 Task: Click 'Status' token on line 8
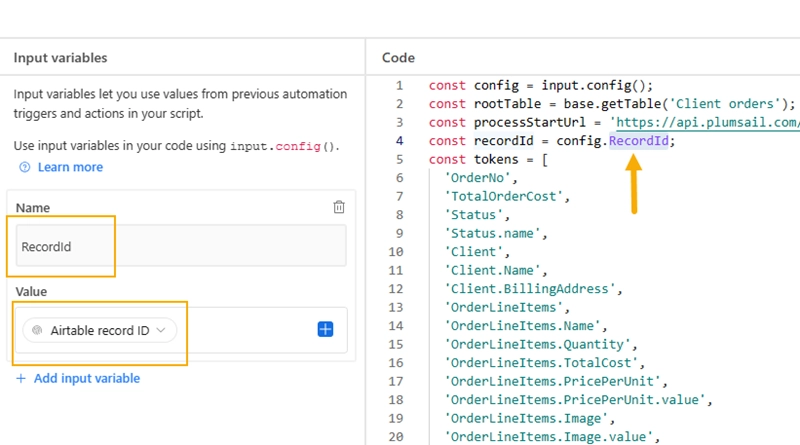pos(473,215)
